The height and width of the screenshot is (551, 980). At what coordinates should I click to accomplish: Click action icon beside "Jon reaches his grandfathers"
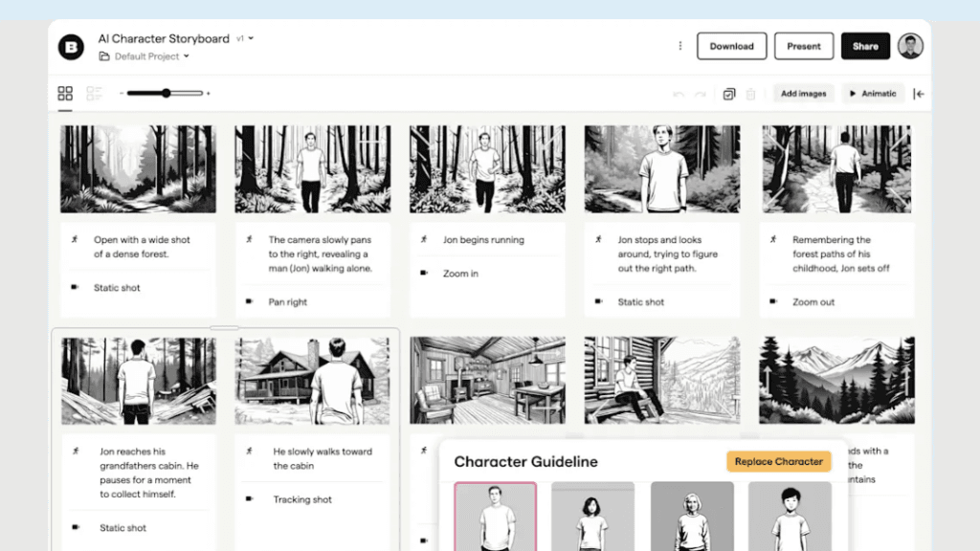(x=76, y=452)
